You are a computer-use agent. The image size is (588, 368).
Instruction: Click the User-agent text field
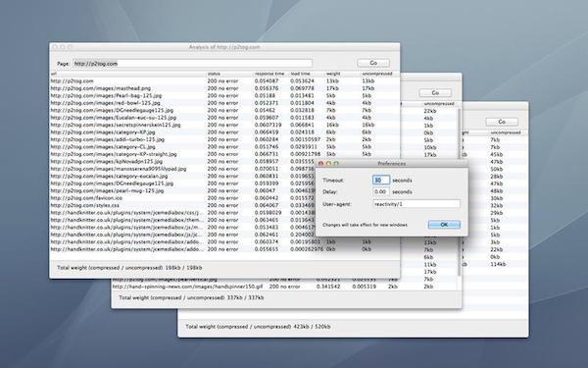coord(416,204)
